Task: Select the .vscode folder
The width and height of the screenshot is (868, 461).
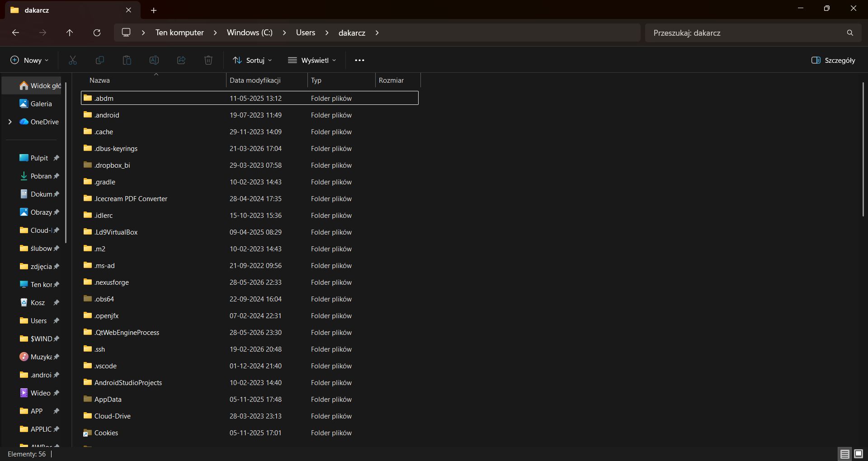Action: 250,366
